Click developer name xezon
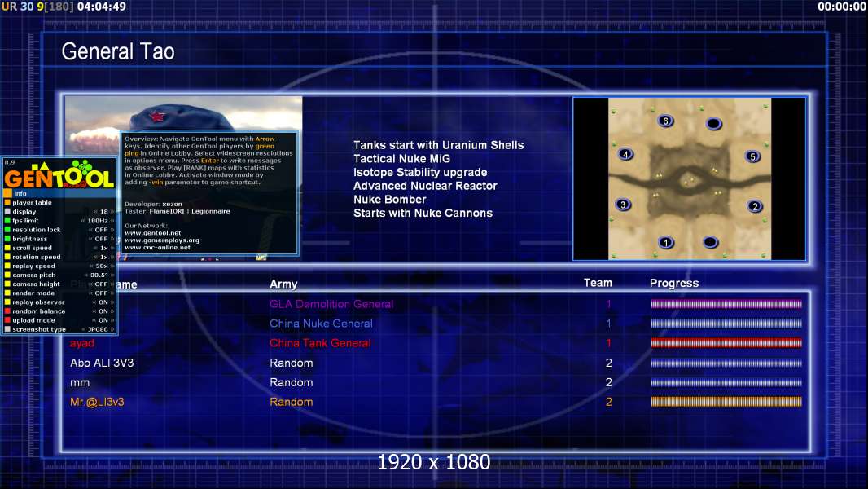The height and width of the screenshot is (489, 868). [172, 204]
